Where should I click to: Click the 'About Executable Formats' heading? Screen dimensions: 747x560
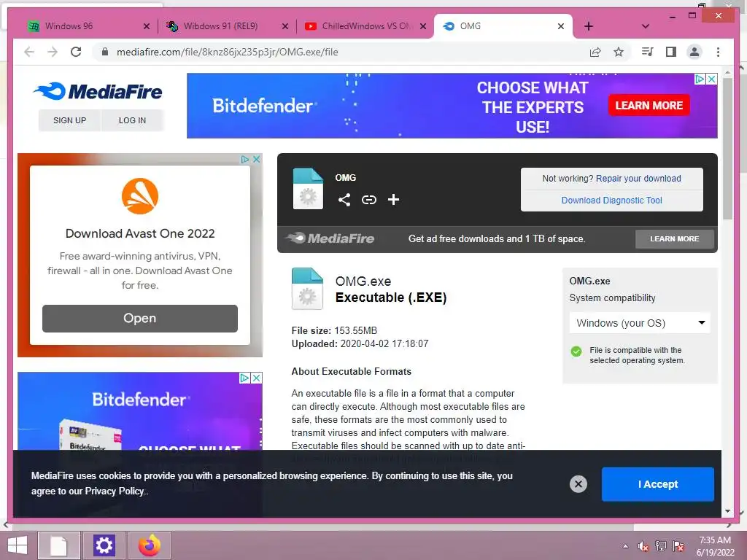tap(352, 371)
